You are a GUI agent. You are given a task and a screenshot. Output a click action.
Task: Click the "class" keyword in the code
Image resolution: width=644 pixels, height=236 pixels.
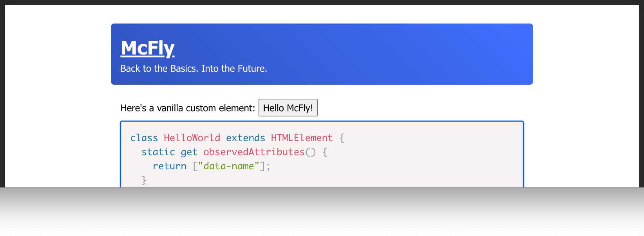pos(144,138)
